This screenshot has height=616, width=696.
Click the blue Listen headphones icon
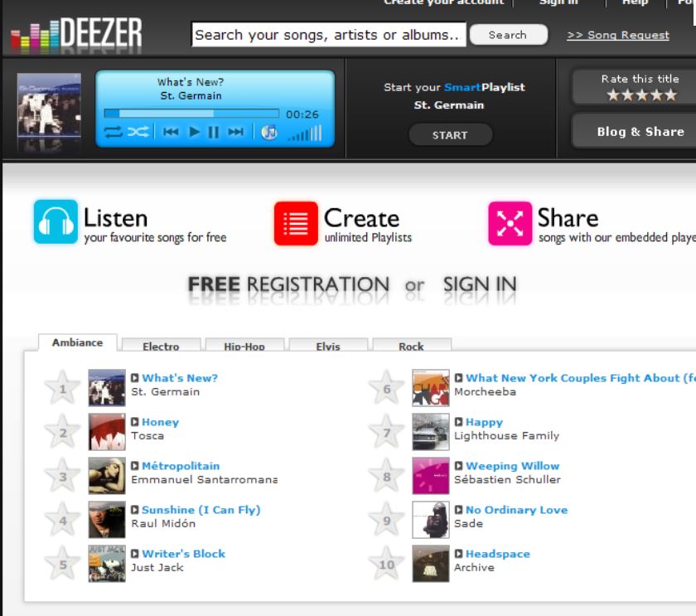tap(56, 221)
